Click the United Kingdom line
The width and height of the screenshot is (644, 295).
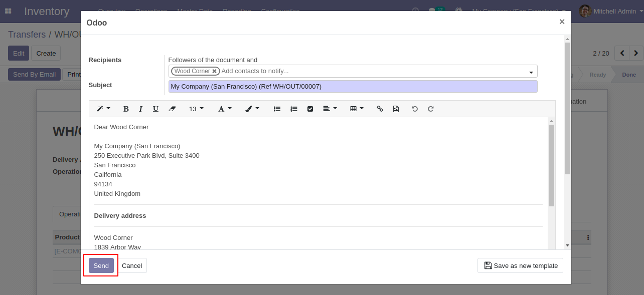click(x=117, y=194)
